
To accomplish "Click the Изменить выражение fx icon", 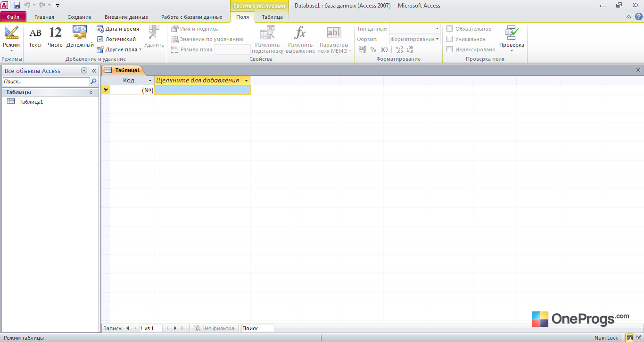I will 300,33.
